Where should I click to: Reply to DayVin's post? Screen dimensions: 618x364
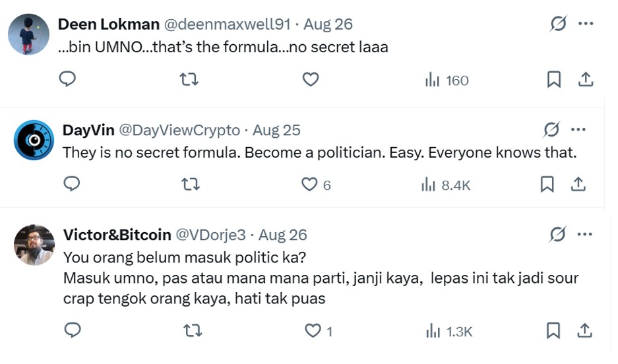point(71,185)
